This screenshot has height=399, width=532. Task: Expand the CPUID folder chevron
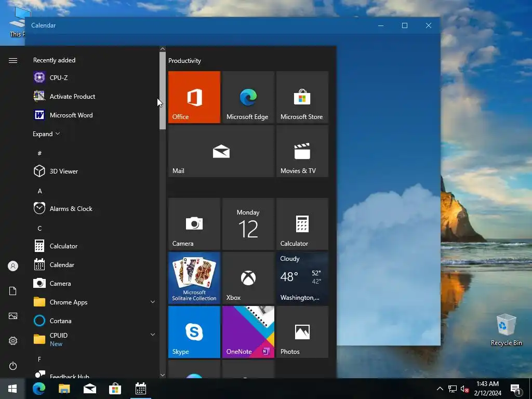click(x=153, y=335)
